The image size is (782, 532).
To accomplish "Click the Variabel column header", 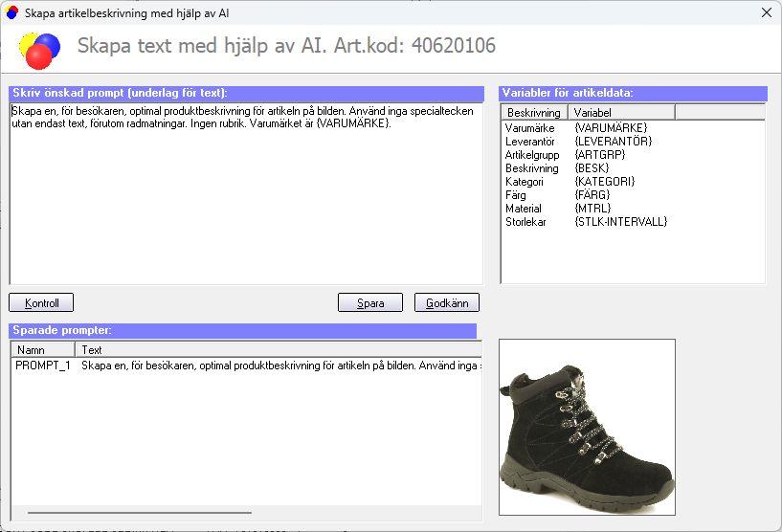I will 622,112.
